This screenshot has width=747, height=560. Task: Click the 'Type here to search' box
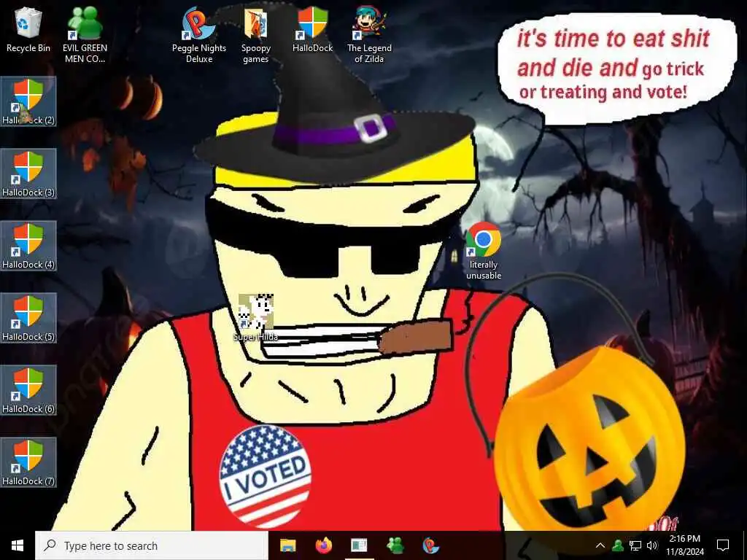[x=152, y=545]
